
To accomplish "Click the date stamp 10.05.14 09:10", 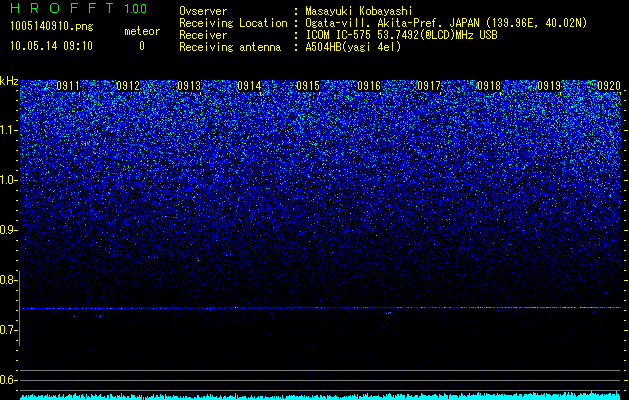I will click(x=51, y=46).
